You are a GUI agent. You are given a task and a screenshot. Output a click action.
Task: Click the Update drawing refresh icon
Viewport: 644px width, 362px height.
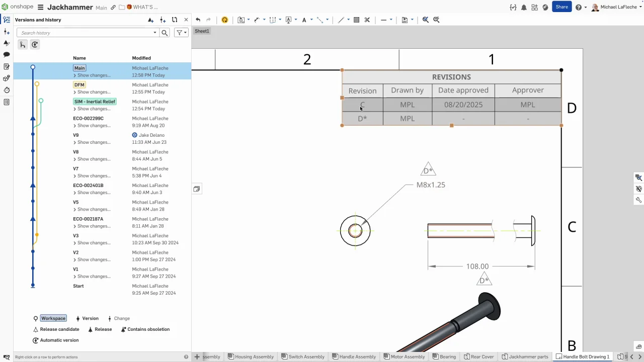[x=224, y=20]
